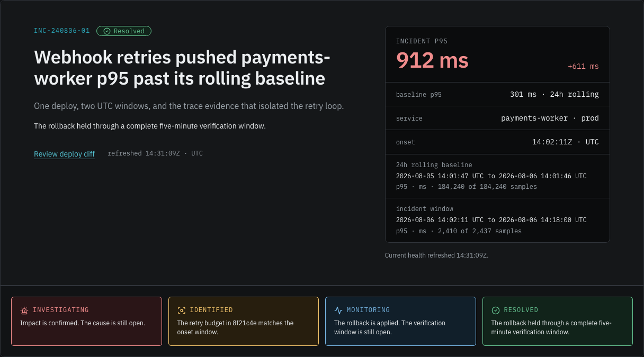Click the 184,240 of 184,240 samples text
644x357 pixels.
point(487,187)
